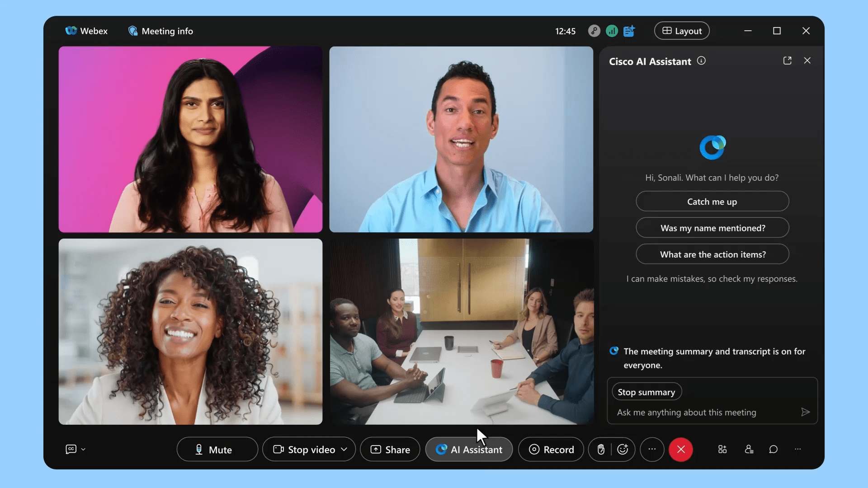Open Meeting info
This screenshot has height=488, width=868.
160,31
